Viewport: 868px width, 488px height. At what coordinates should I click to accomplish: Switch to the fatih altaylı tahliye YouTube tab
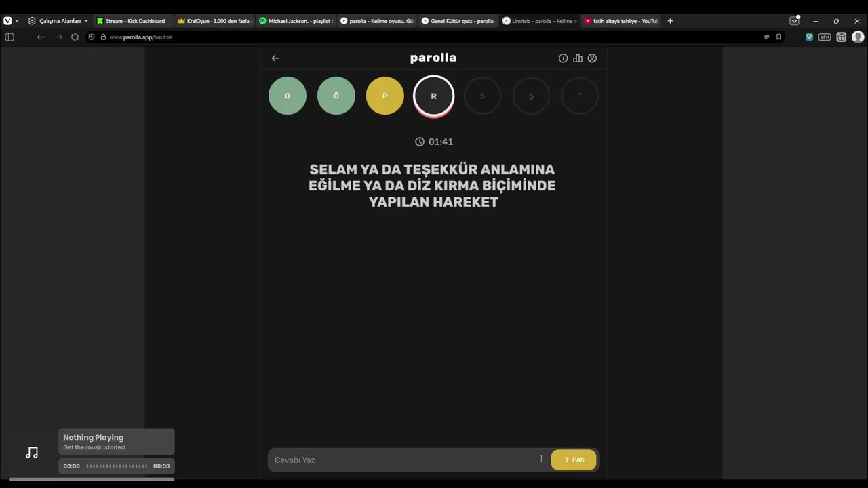click(x=620, y=21)
